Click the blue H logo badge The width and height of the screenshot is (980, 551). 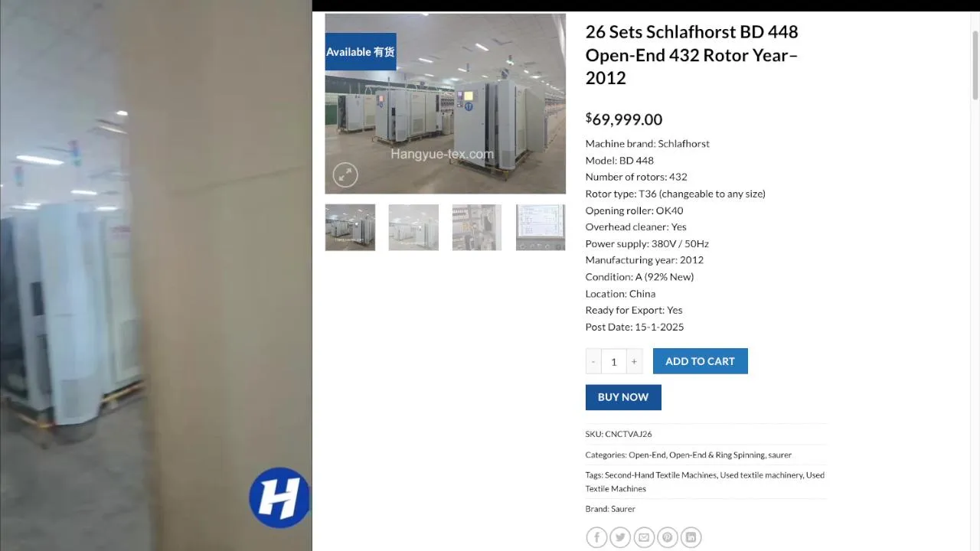point(279,497)
